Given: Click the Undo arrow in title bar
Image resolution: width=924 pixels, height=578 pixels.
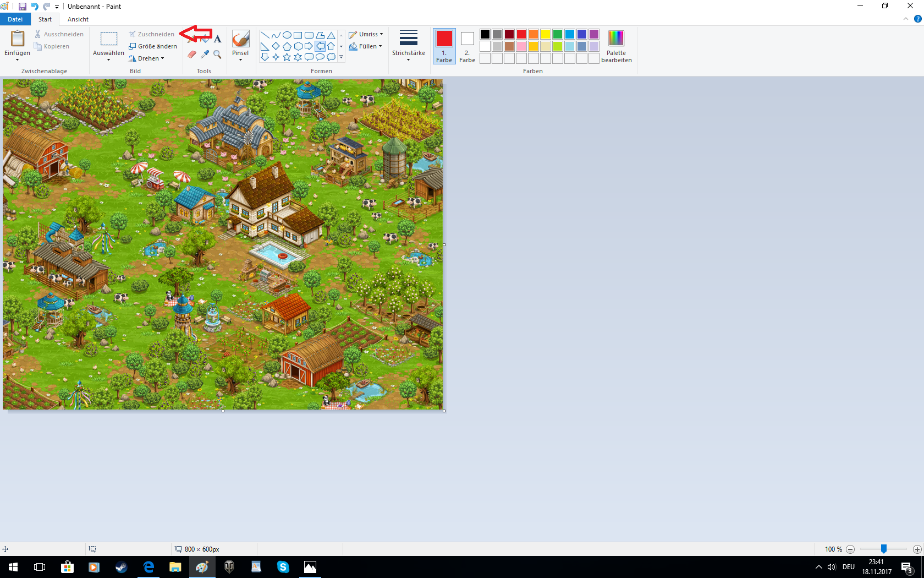Looking at the screenshot, I should (x=35, y=7).
